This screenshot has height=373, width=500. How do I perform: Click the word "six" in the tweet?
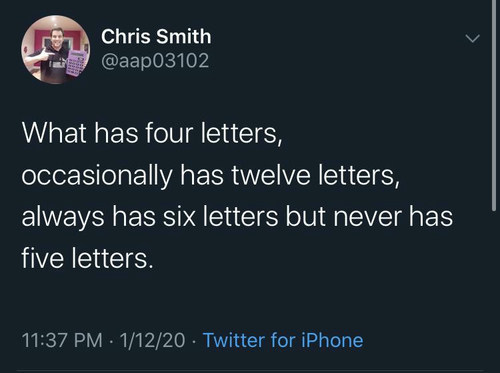click(179, 217)
